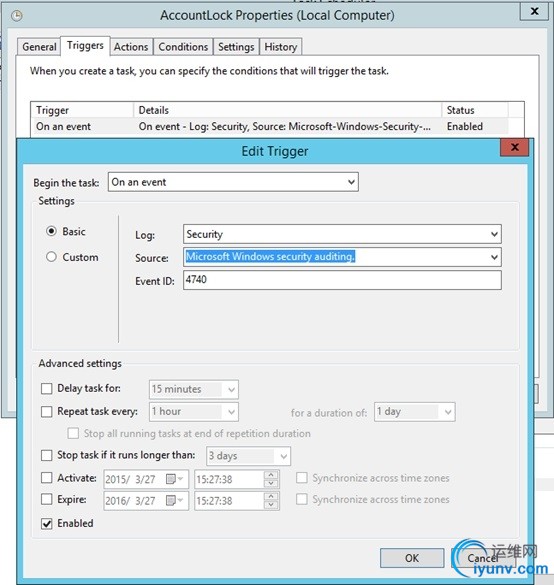Image resolution: width=554 pixels, height=585 pixels.
Task: Switch to the Triggers tab
Action: 85,46
